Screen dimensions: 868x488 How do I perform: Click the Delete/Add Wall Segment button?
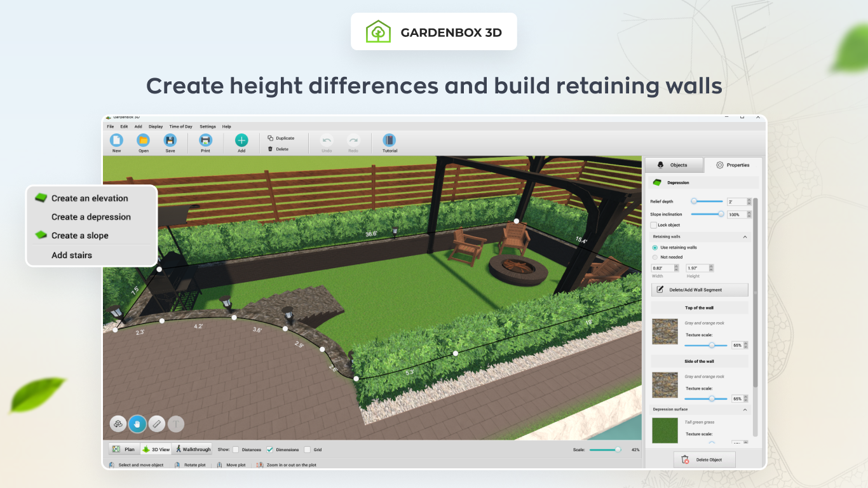[x=700, y=290]
